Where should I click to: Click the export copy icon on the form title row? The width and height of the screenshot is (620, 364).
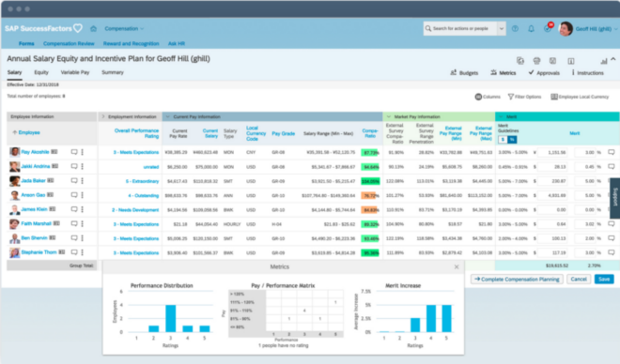click(x=520, y=60)
